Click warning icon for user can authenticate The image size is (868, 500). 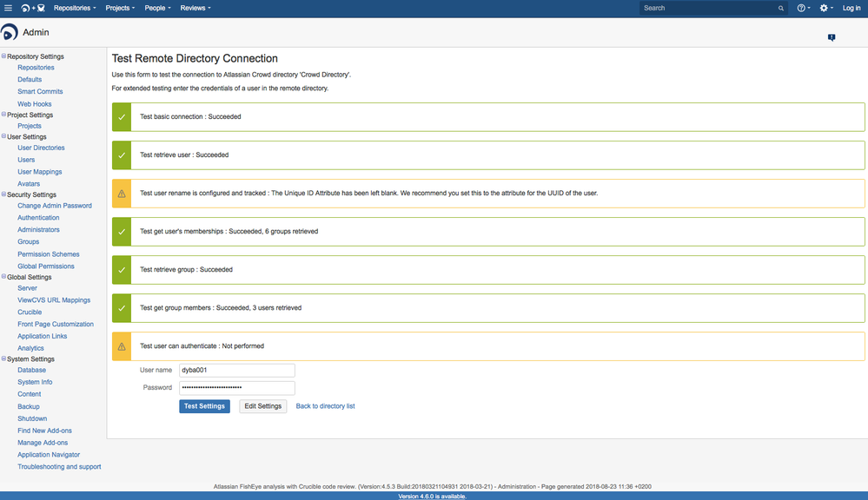click(122, 346)
